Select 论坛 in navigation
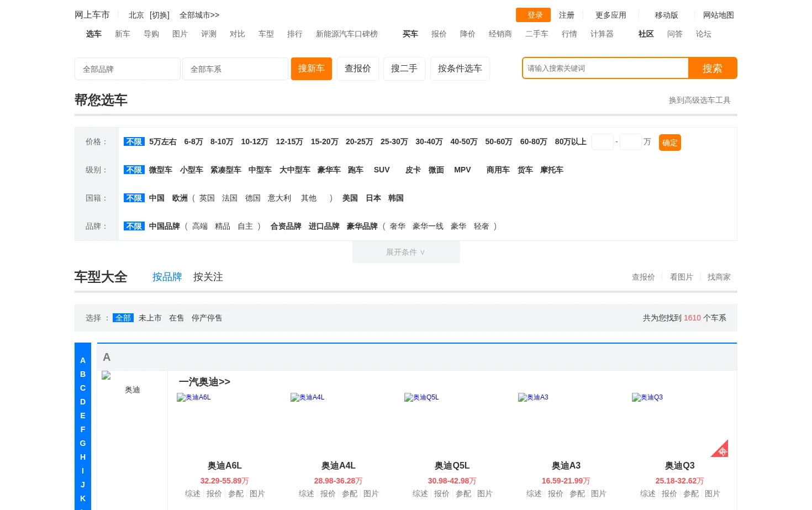The width and height of the screenshot is (812, 510). (x=704, y=34)
